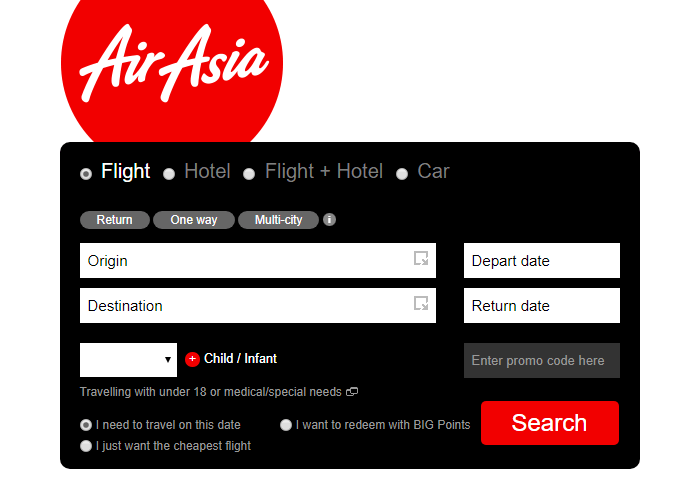Select the Hotel radio button
This screenshot has width=700, height=495.
point(169,173)
